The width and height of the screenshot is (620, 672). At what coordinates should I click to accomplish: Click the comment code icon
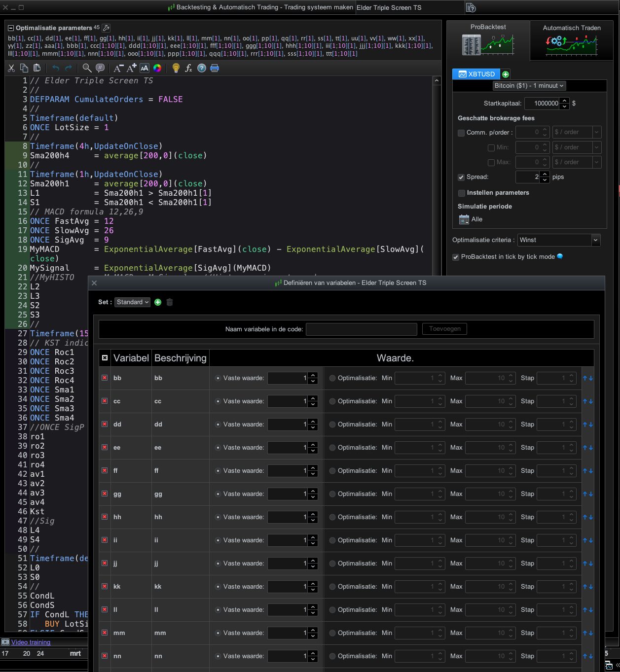pyautogui.click(x=100, y=68)
